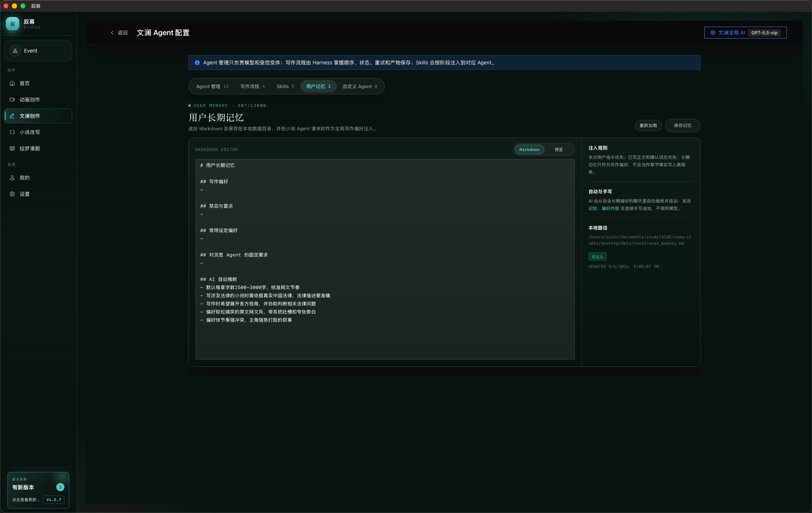Switch editor to Markdown mode
The width and height of the screenshot is (812, 513).
pyautogui.click(x=529, y=150)
